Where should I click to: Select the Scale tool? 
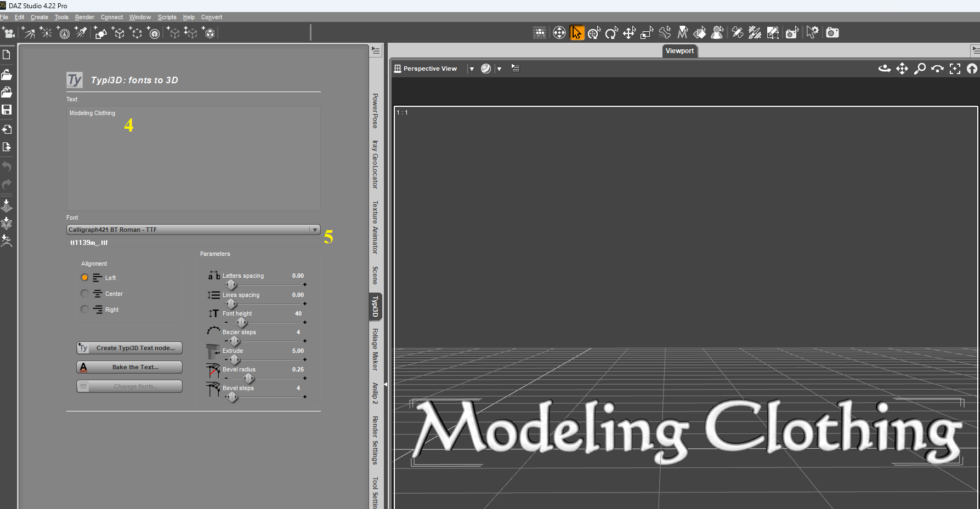click(647, 33)
